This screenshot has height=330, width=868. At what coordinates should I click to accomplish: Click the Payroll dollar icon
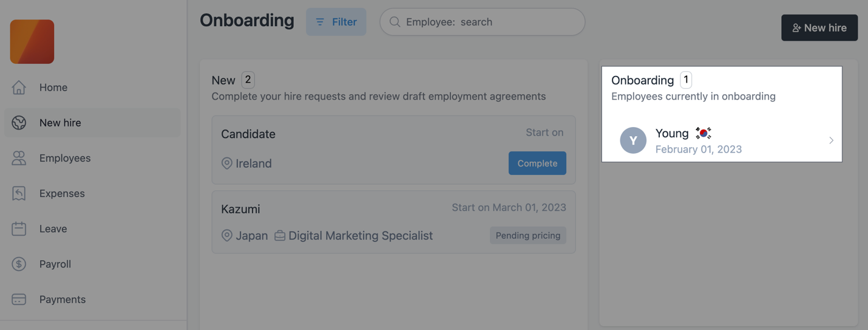click(x=19, y=264)
